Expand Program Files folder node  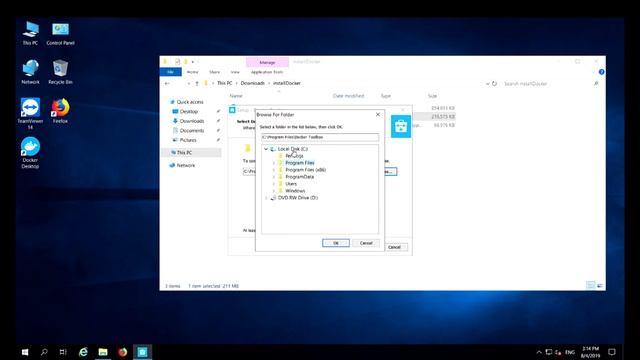(x=273, y=163)
